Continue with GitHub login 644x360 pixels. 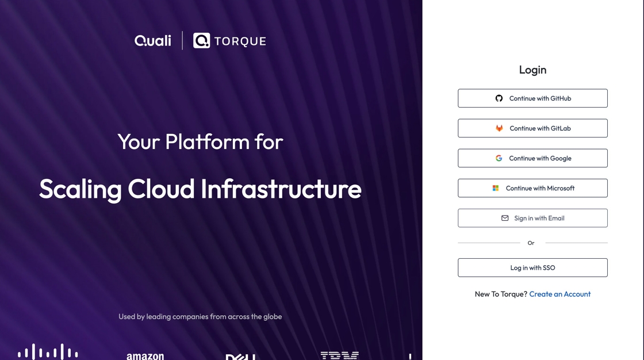[532, 98]
